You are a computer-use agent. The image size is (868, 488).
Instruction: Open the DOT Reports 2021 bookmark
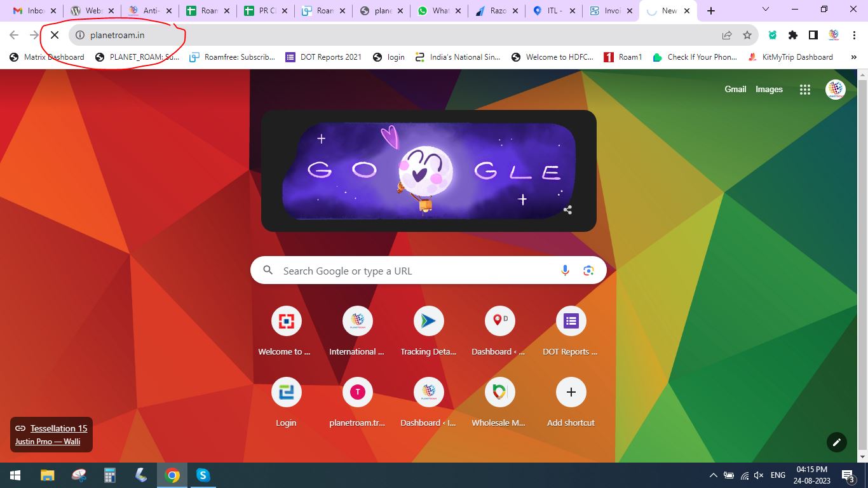(x=323, y=57)
